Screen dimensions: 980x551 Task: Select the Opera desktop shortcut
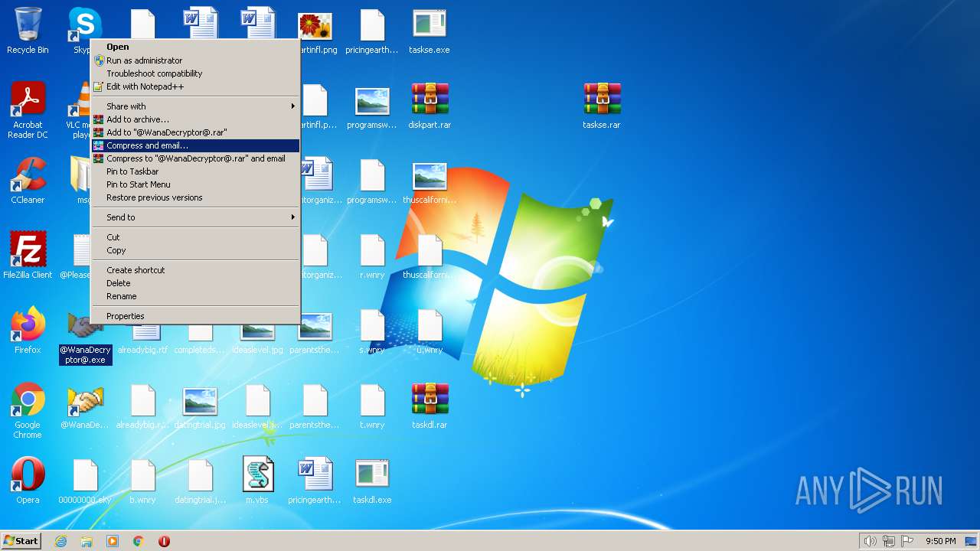28,481
